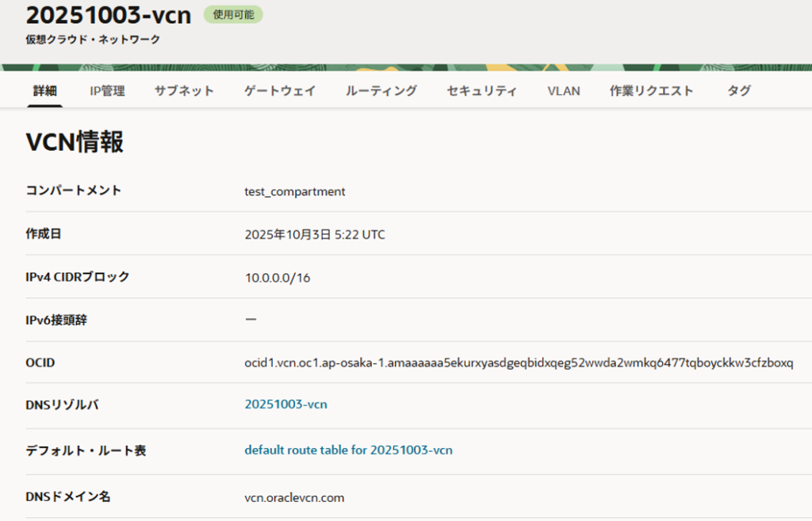Click the test_compartment value
The width and height of the screenshot is (812, 521).
(295, 191)
